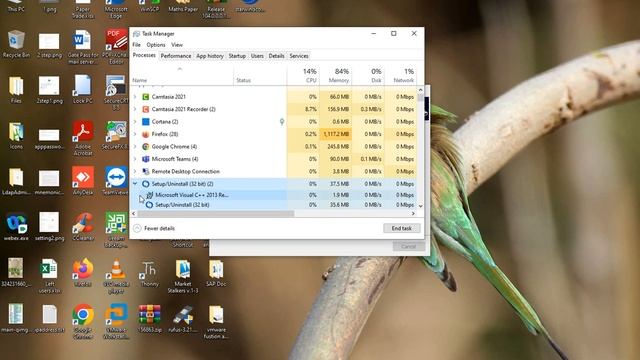
Task: Switch to the Startup tab
Action: click(237, 56)
